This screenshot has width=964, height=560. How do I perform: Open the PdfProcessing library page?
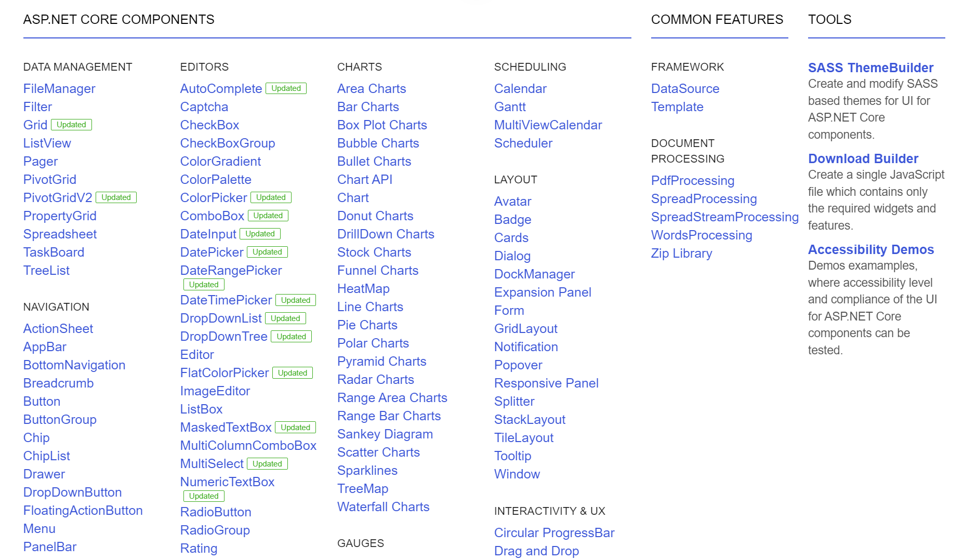[693, 180]
